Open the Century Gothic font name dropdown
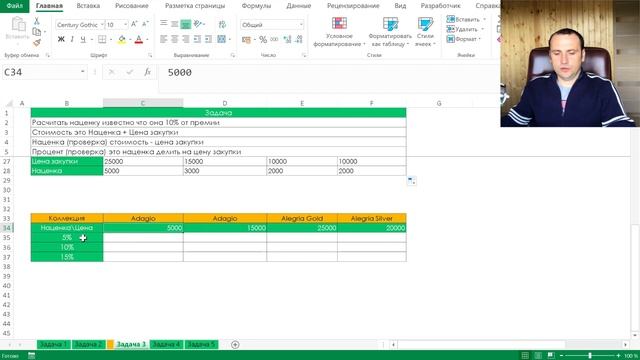The width and height of the screenshot is (640, 360). click(x=102, y=25)
